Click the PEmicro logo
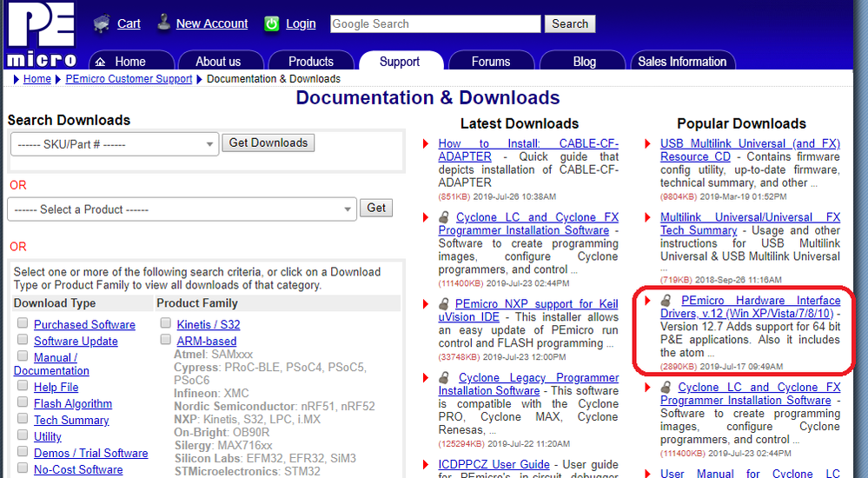This screenshot has height=478, width=868. tap(42, 33)
